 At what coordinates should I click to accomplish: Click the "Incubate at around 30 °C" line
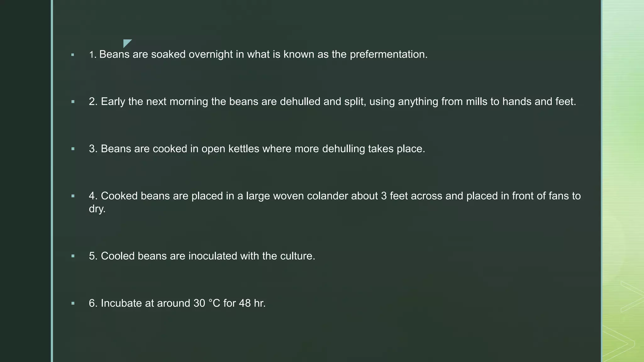click(177, 303)
